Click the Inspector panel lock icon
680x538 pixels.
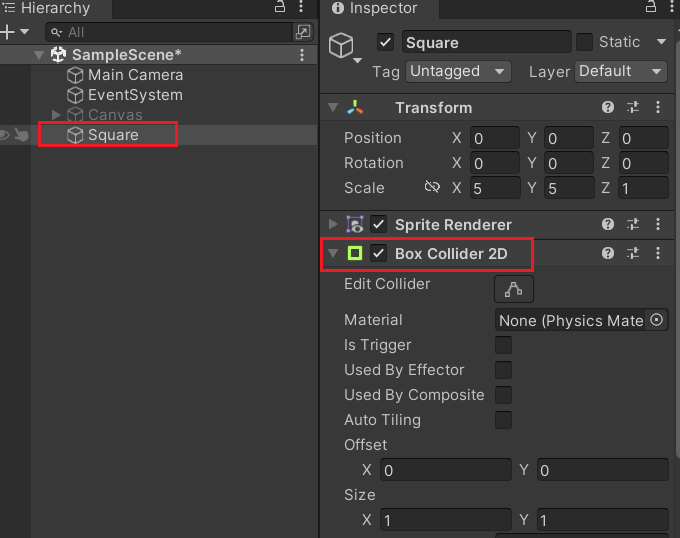[x=651, y=7]
